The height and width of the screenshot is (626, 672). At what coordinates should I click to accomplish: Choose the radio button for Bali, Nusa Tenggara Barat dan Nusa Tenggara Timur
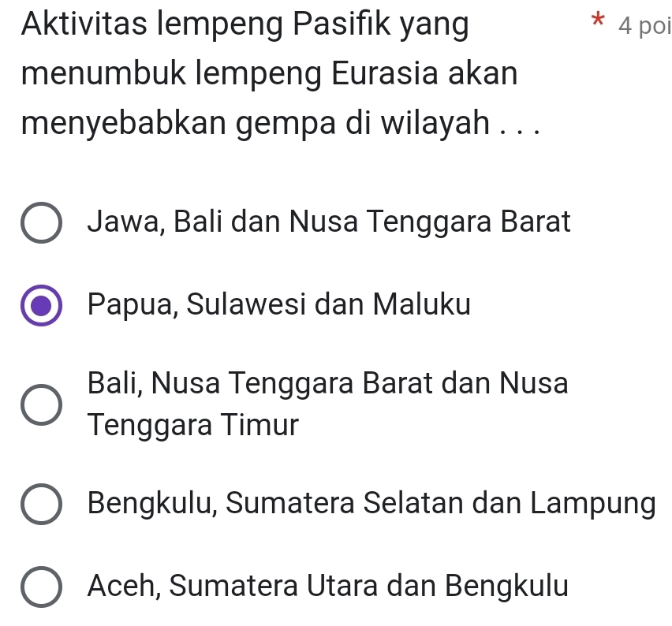click(41, 404)
